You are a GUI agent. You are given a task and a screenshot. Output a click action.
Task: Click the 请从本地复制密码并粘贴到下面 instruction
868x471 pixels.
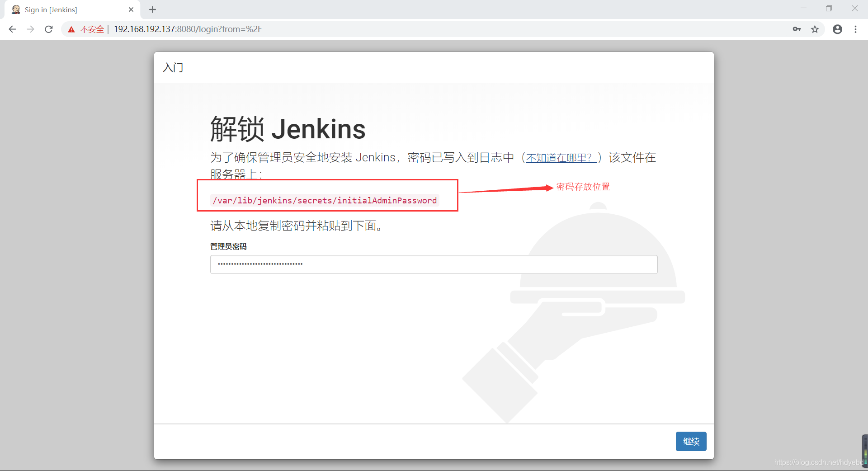click(297, 226)
